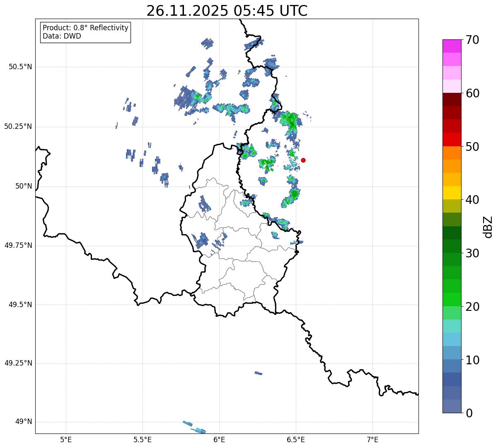Viewport: 498px width, 448px height.
Task: Click the latitude label 50.5°N
Action: 20,67
